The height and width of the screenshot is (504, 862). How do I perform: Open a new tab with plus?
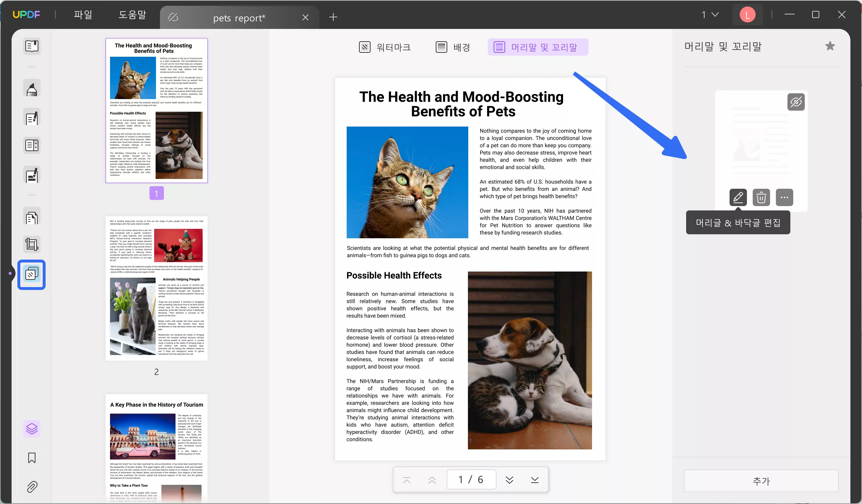(333, 17)
